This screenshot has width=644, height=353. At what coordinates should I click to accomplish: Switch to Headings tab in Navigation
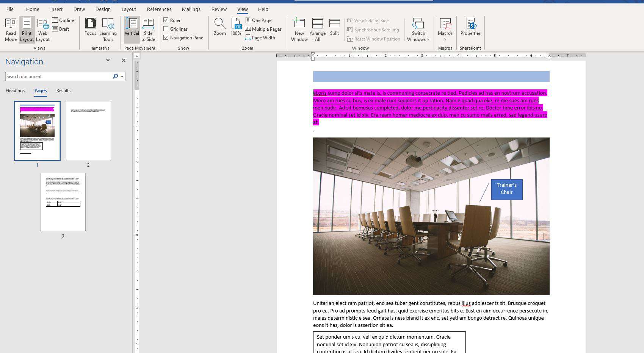click(x=15, y=91)
